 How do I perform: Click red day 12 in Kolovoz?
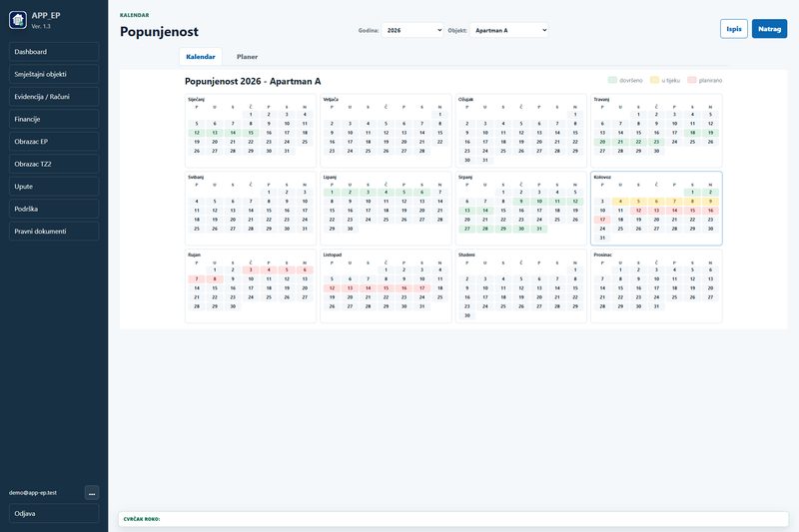pyautogui.click(x=638, y=211)
